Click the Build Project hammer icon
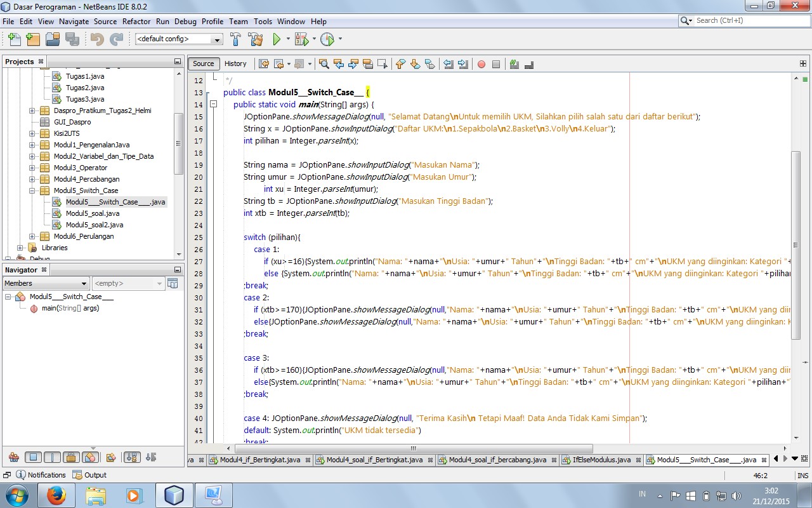 pos(235,39)
